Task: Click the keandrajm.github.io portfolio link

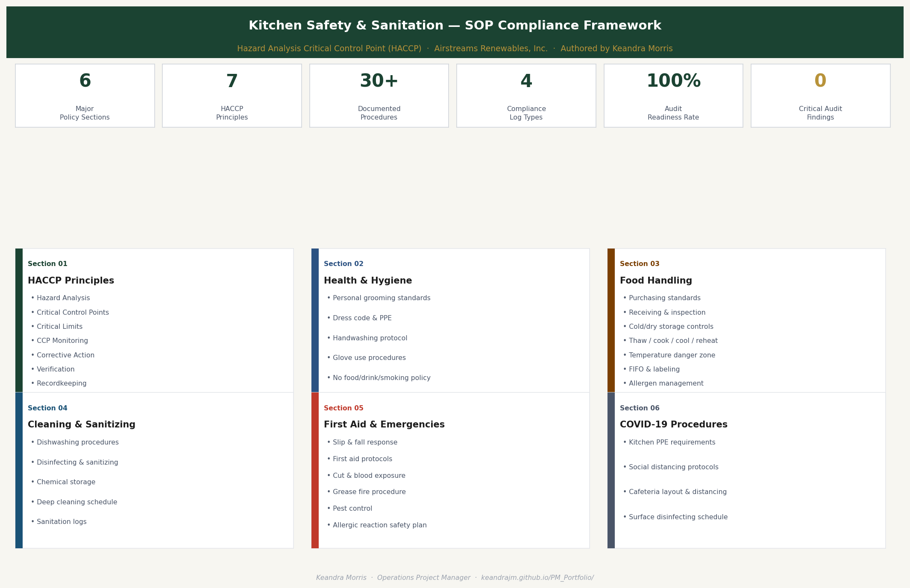Action: [537, 577]
